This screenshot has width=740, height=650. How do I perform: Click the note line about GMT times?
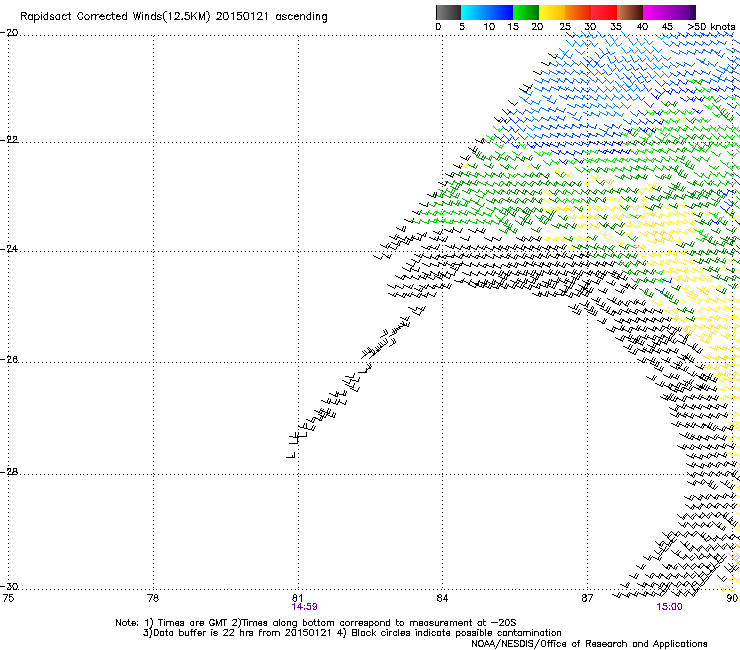coord(316,623)
